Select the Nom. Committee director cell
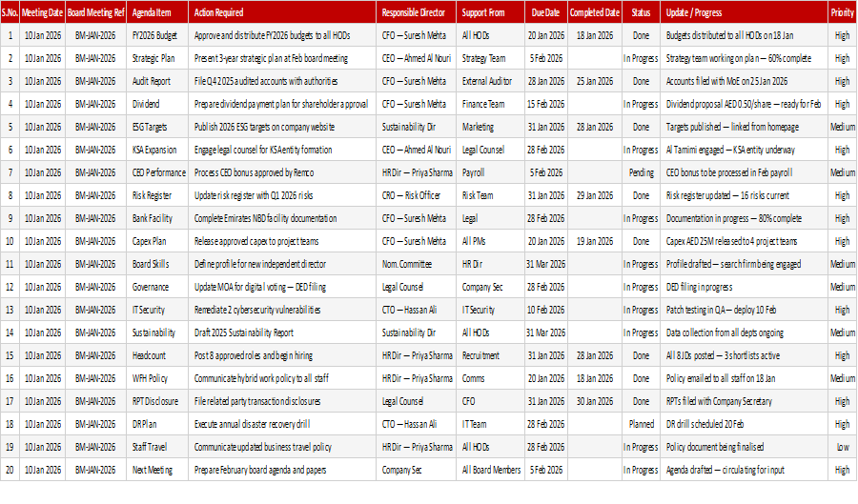The height and width of the screenshot is (504, 858). coord(416,264)
